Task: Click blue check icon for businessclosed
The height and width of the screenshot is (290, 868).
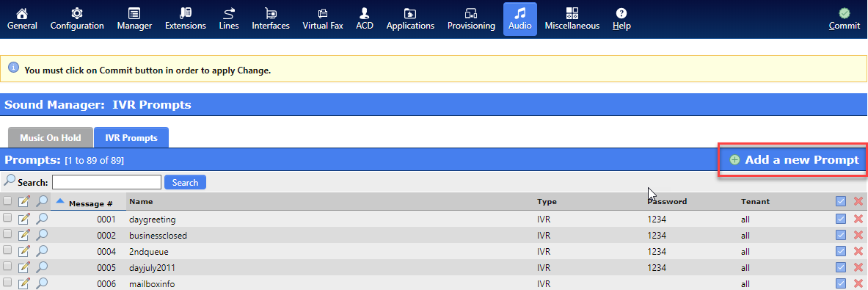Action: pyautogui.click(x=841, y=235)
